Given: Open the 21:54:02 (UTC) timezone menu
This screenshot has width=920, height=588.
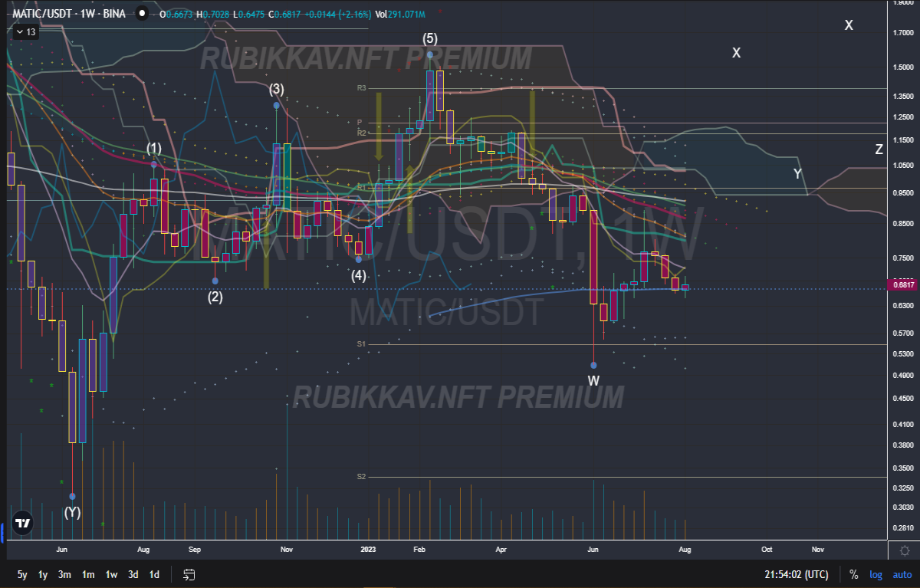Looking at the screenshot, I should tap(796, 574).
